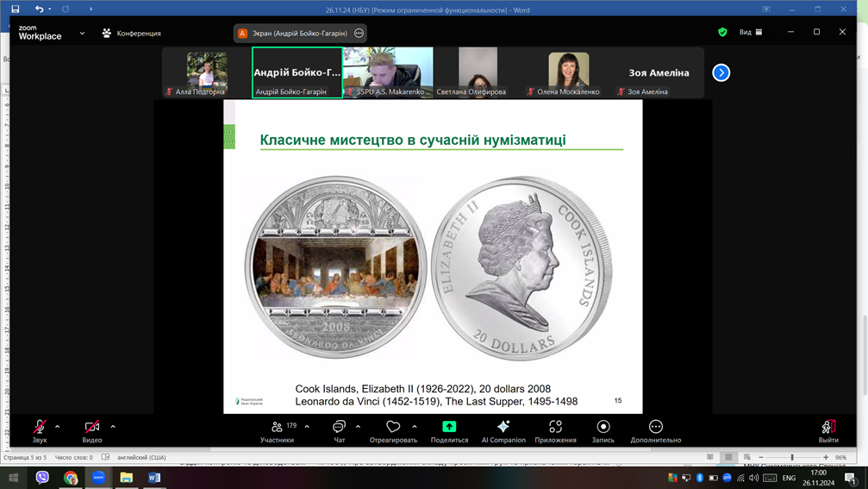Click Выйти to leave the meeting
The width and height of the screenshot is (868, 489).
(827, 430)
